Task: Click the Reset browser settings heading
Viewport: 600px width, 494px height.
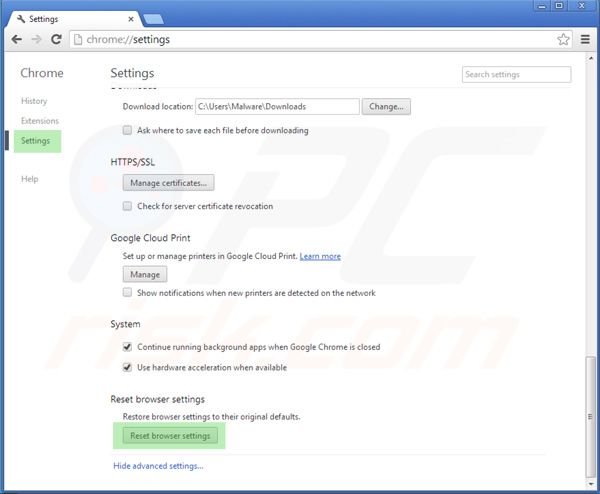Action: tap(158, 399)
